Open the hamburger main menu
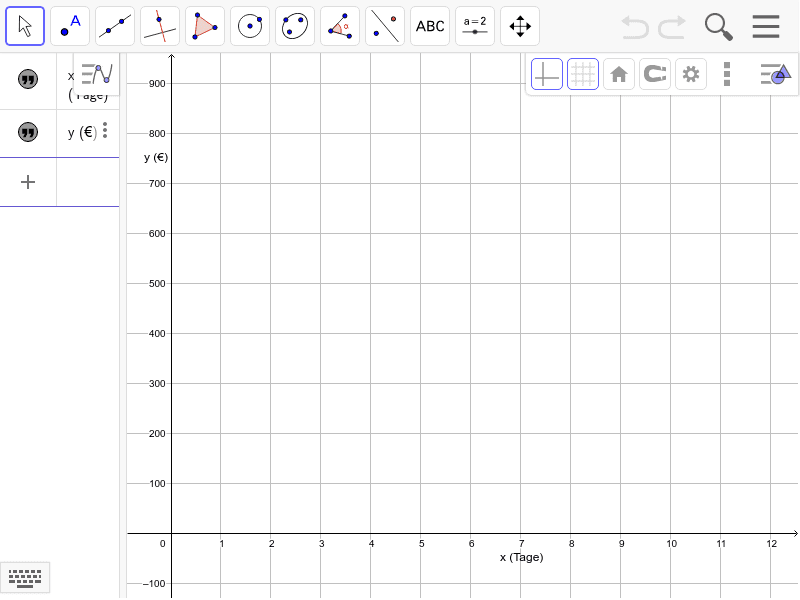The width and height of the screenshot is (800, 600). click(x=766, y=27)
